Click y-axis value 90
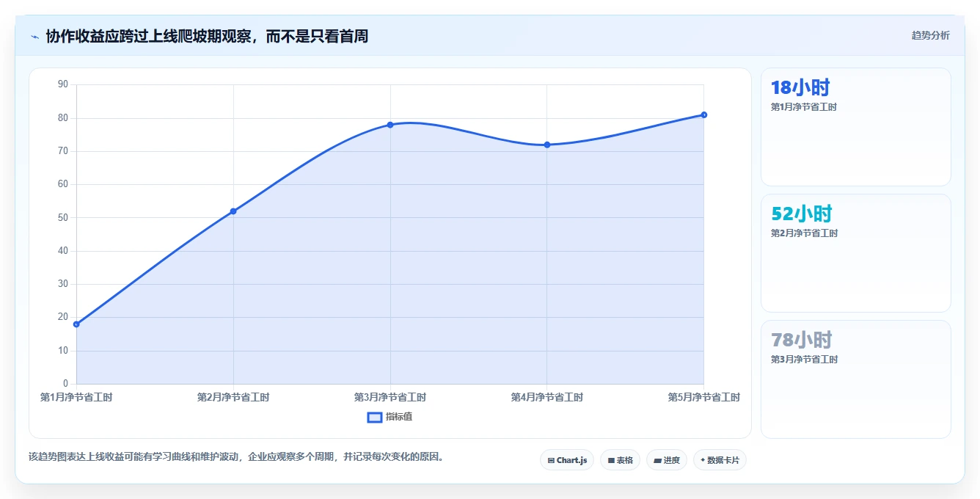980x499 pixels. (62, 84)
